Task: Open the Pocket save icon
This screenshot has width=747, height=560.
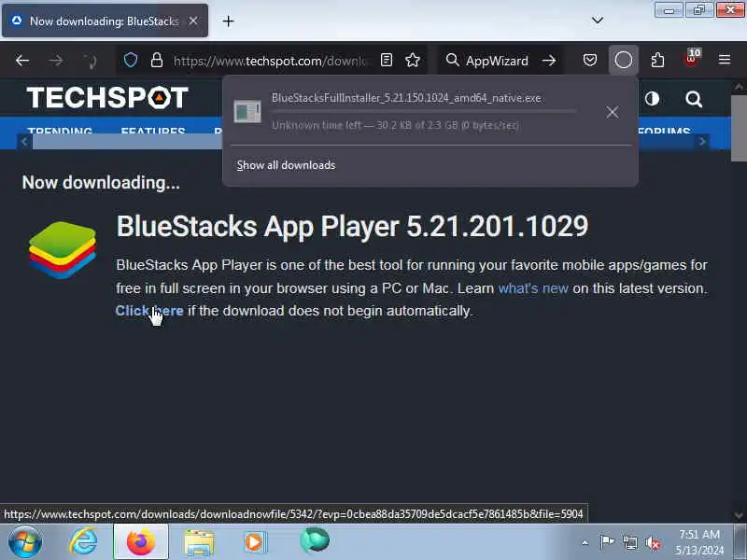Action: click(590, 60)
